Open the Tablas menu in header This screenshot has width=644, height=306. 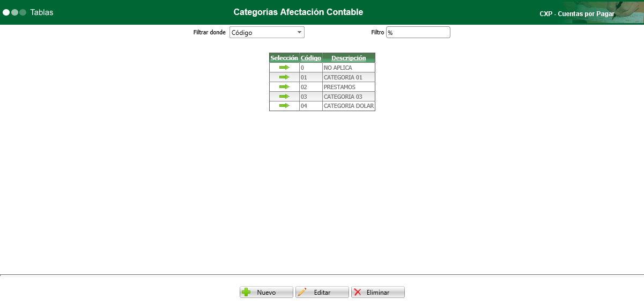42,12
